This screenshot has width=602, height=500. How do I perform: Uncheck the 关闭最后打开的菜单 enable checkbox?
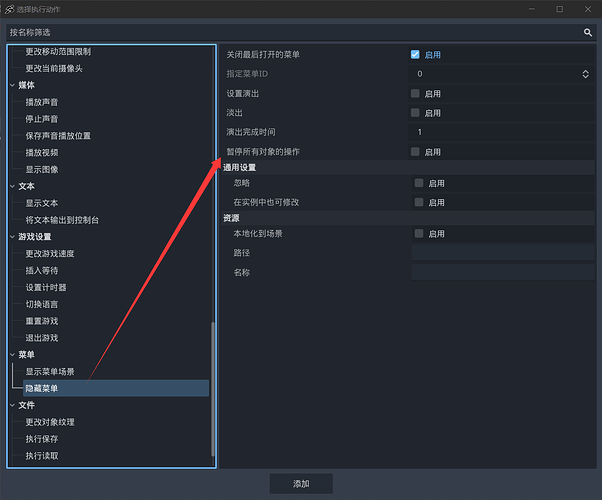[415, 55]
